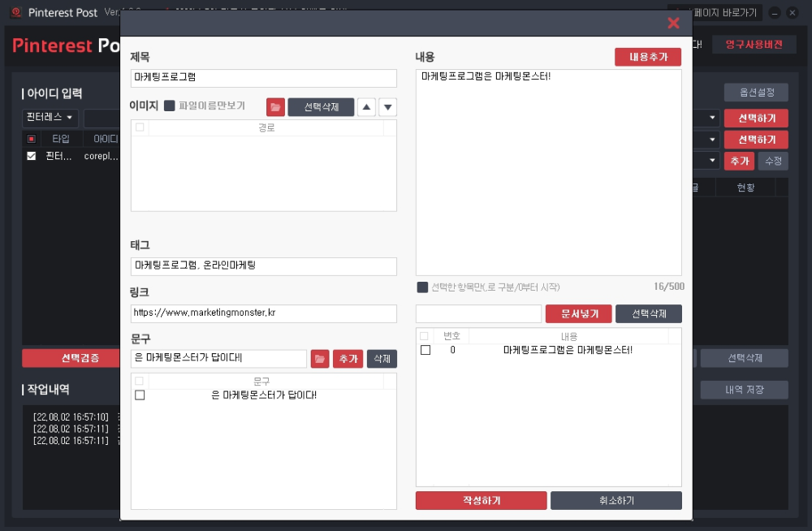The width and height of the screenshot is (812, 531).
Task: Focus the 링크 URL input field
Action: (x=264, y=313)
